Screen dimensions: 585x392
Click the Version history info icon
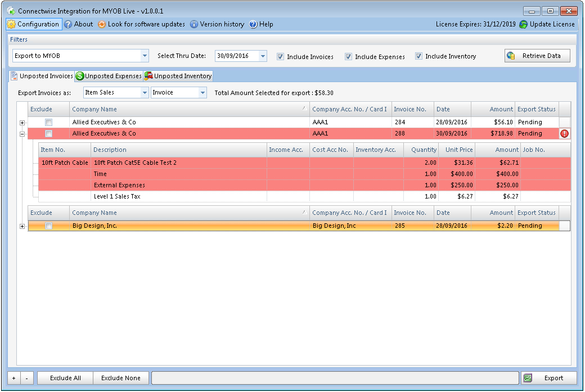point(195,24)
